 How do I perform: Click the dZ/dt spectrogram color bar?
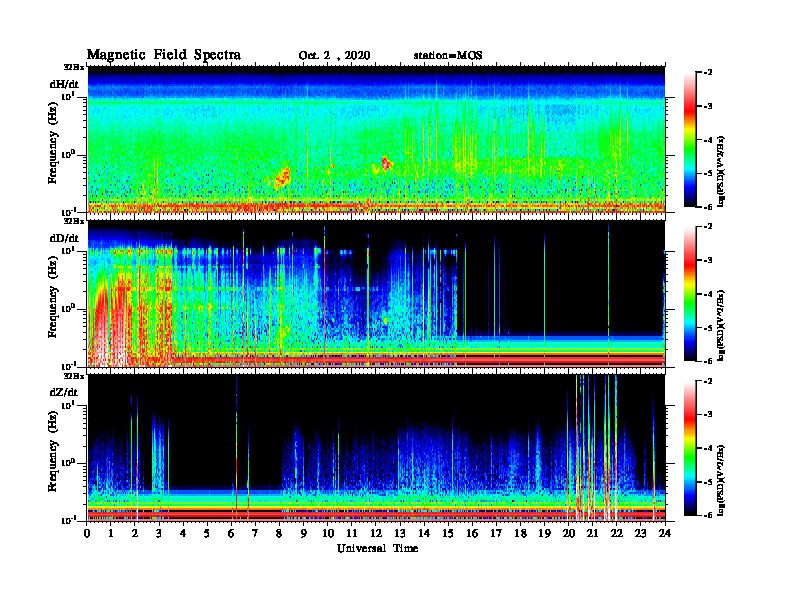(689, 448)
